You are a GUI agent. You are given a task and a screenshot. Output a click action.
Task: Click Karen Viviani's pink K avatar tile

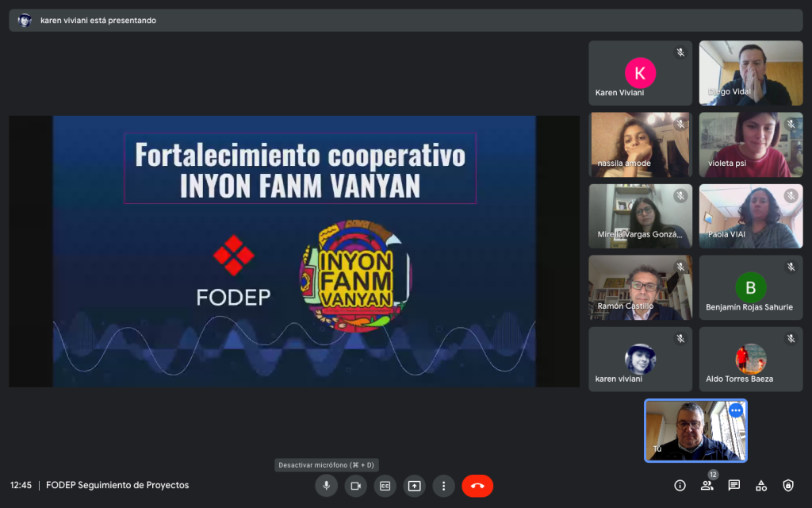[640, 73]
